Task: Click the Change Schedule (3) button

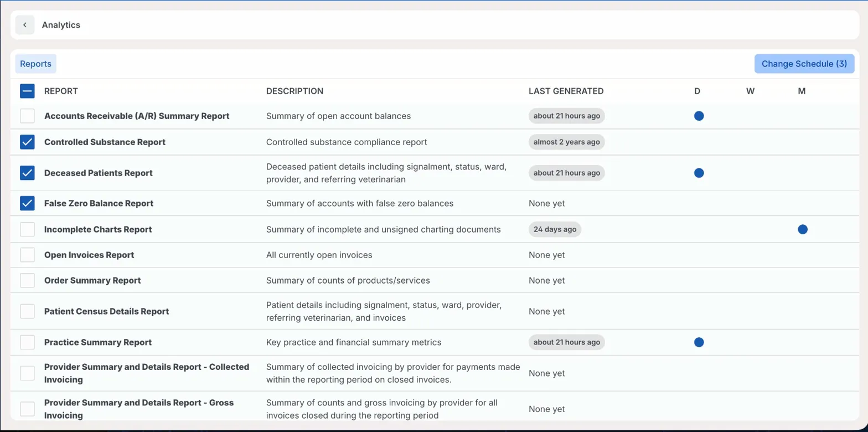Action: [x=804, y=64]
